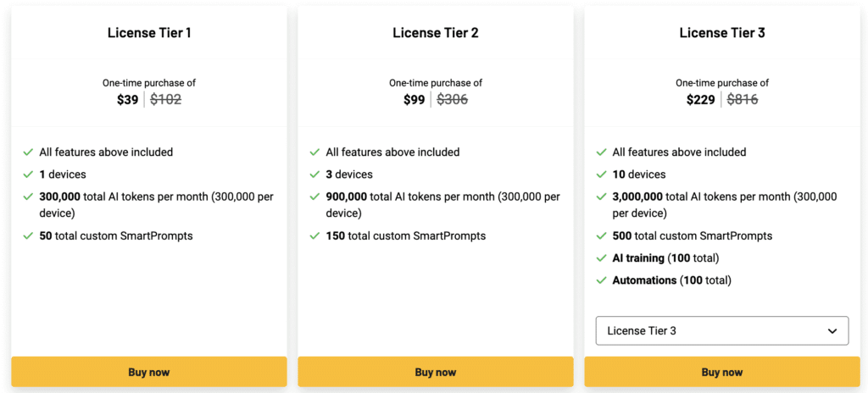This screenshot has height=393, width=868.
Task: Click checkmark beside 'AI training (100 total)'
Action: (601, 257)
